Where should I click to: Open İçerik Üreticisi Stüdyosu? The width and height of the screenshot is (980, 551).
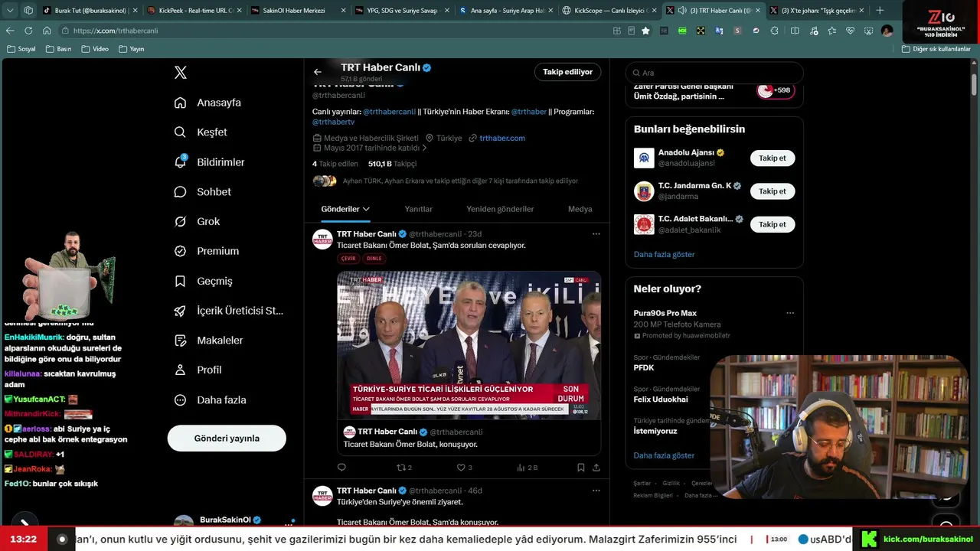[228, 311]
